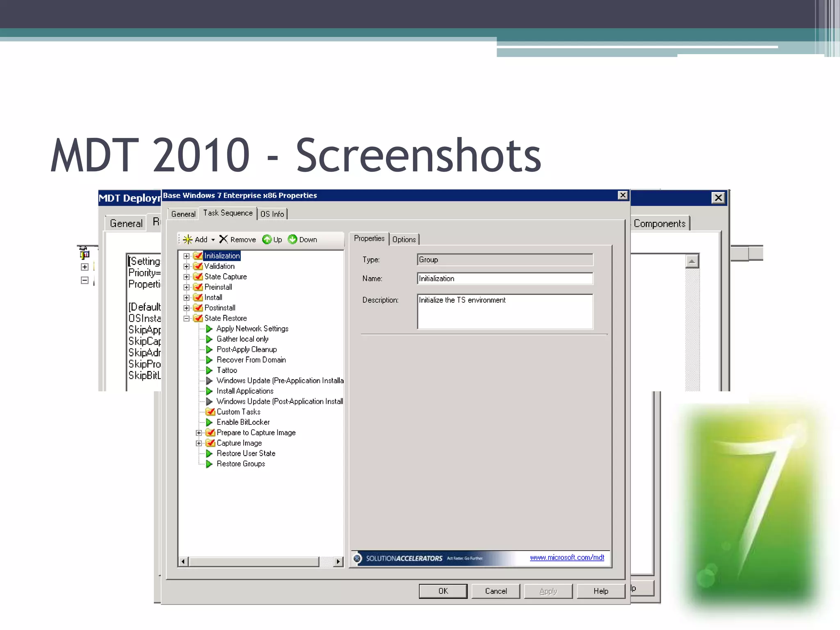Viewport: 840px width, 630px height.
Task: Click the OK button
Action: [x=443, y=591]
